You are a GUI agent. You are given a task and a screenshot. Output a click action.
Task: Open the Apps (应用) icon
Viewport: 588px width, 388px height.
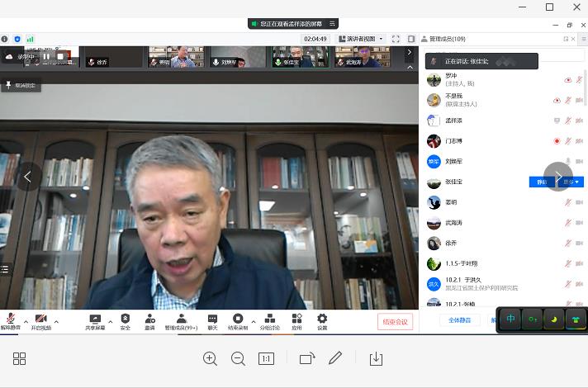296,319
